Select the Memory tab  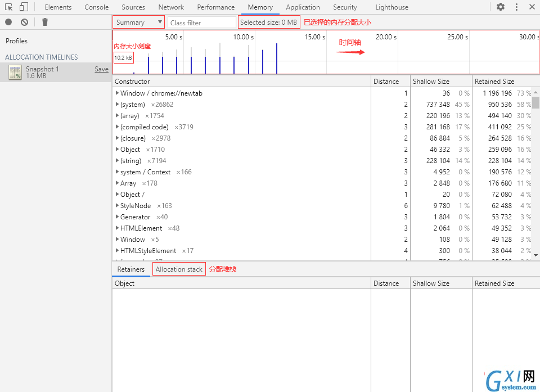point(260,7)
